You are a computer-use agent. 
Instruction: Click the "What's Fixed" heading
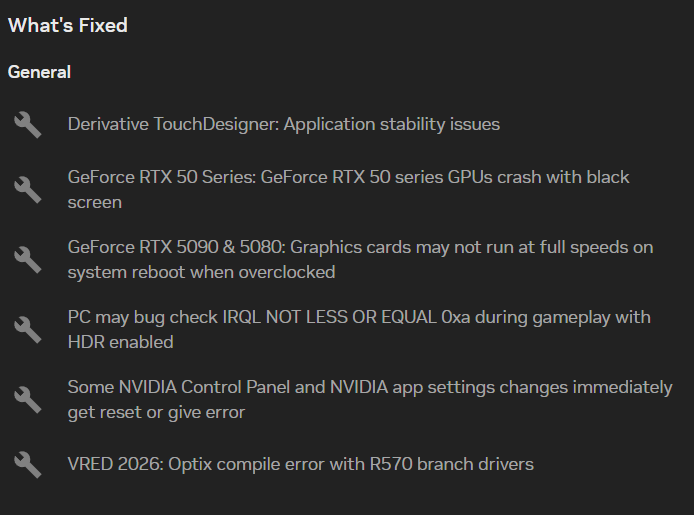[68, 25]
